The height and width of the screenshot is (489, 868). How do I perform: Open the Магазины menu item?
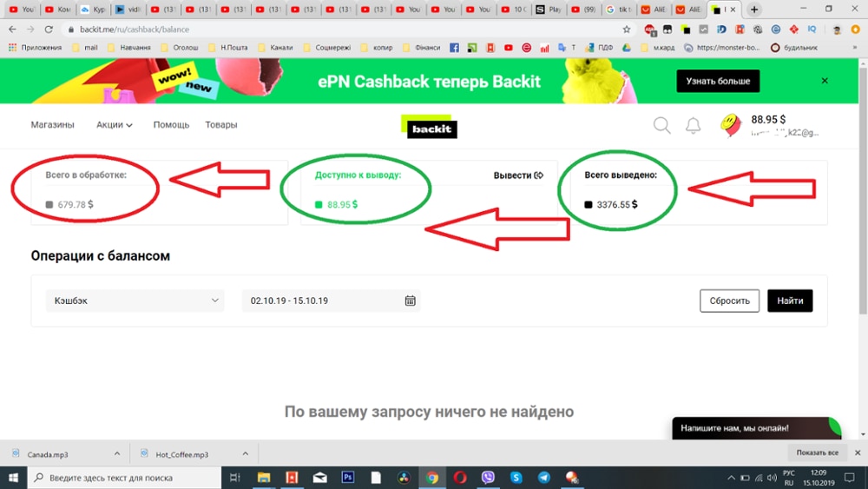(x=52, y=125)
